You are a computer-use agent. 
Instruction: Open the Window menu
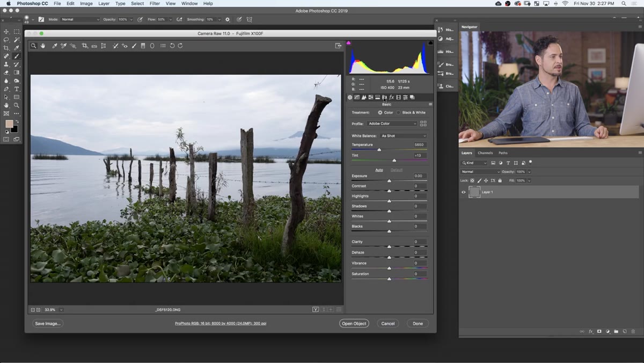[x=189, y=3]
